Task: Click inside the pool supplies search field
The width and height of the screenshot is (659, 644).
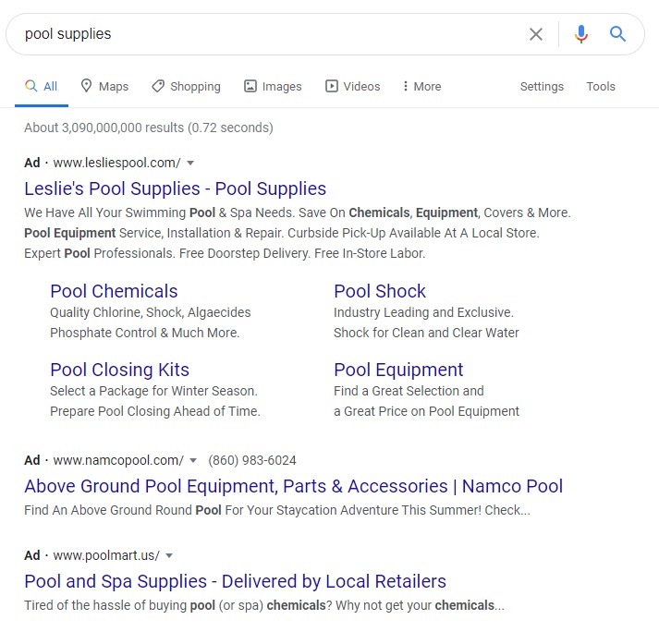Action: pos(269,34)
